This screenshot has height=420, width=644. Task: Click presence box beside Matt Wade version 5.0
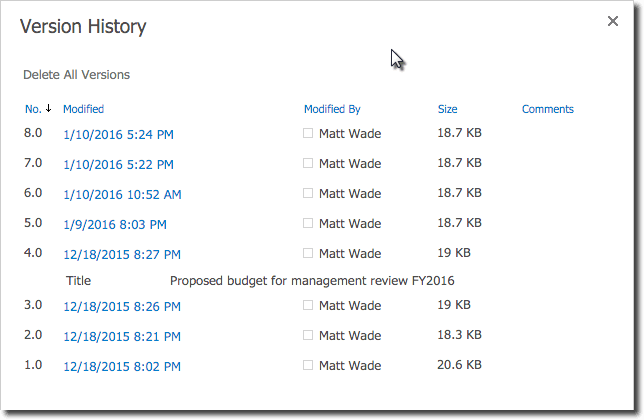pos(309,223)
